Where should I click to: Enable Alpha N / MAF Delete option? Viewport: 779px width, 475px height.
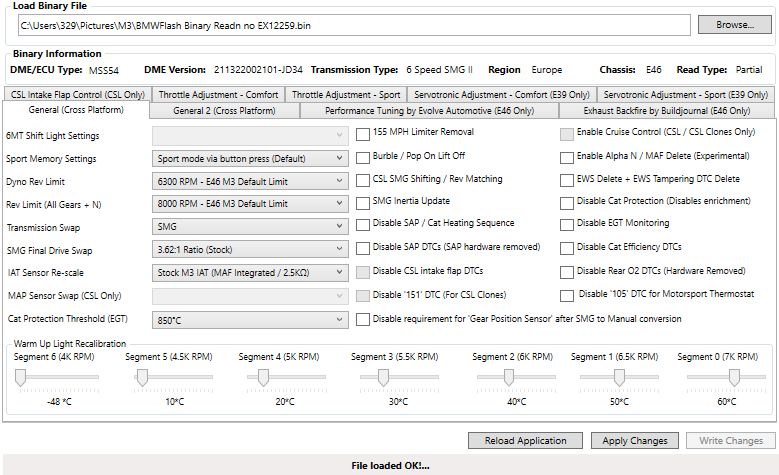567,158
